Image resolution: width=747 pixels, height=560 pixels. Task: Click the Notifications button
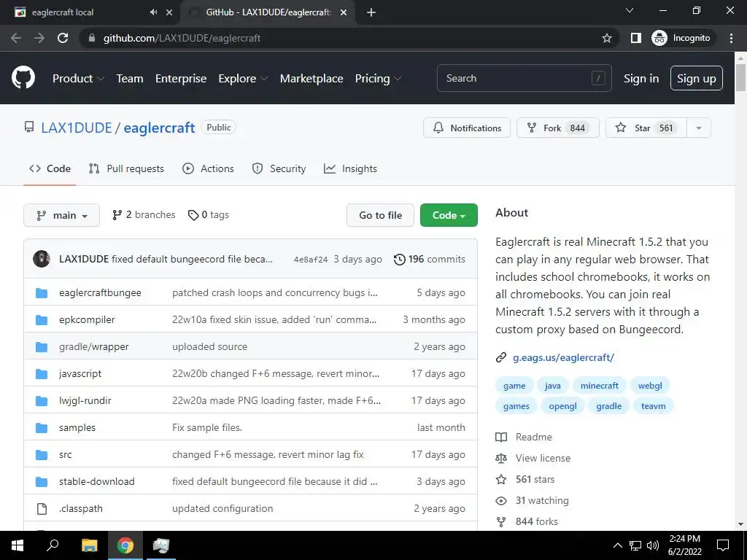(x=467, y=128)
